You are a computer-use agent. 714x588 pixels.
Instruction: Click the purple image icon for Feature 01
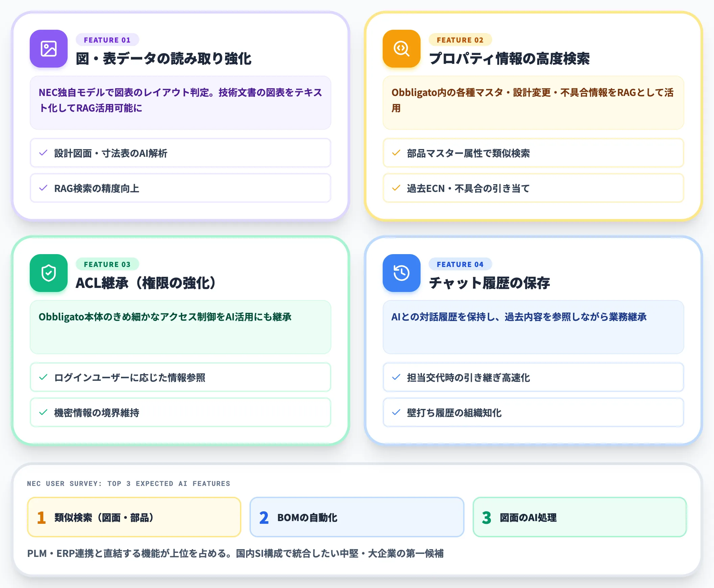tap(48, 48)
